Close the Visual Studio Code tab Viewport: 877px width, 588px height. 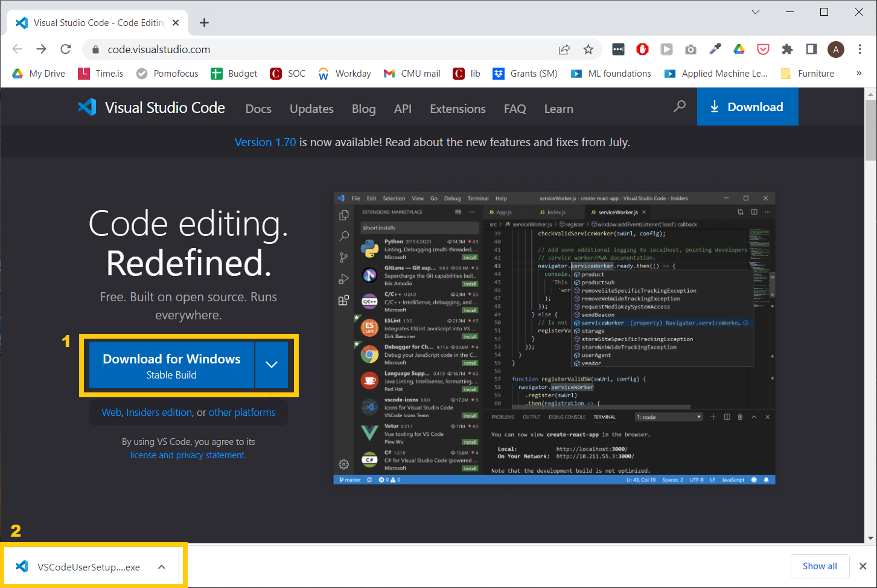176,23
